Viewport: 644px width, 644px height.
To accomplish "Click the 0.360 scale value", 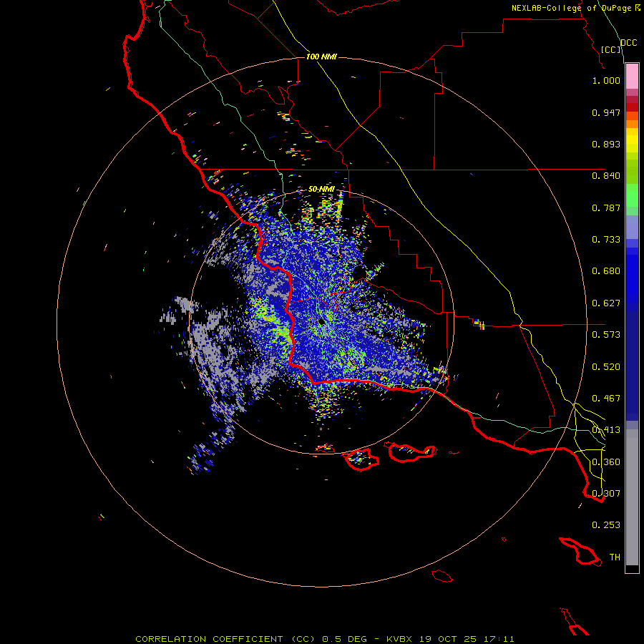I will (x=606, y=462).
